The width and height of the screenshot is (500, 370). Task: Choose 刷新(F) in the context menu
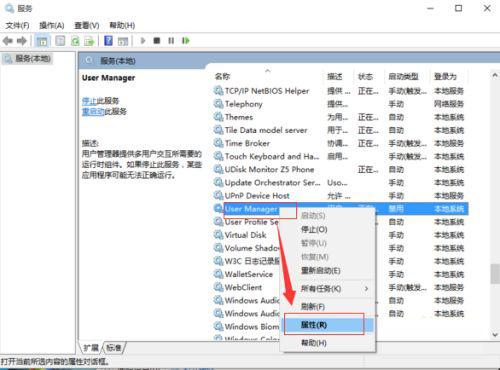click(328, 307)
